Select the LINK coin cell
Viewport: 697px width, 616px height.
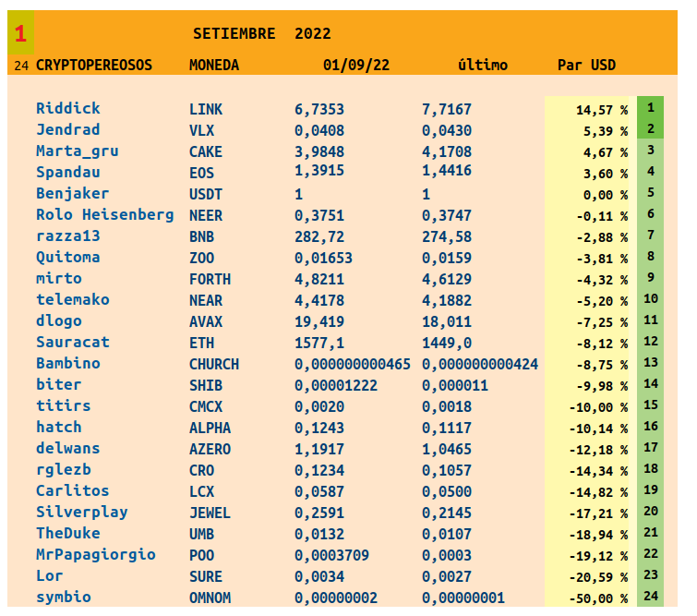pyautogui.click(x=206, y=110)
